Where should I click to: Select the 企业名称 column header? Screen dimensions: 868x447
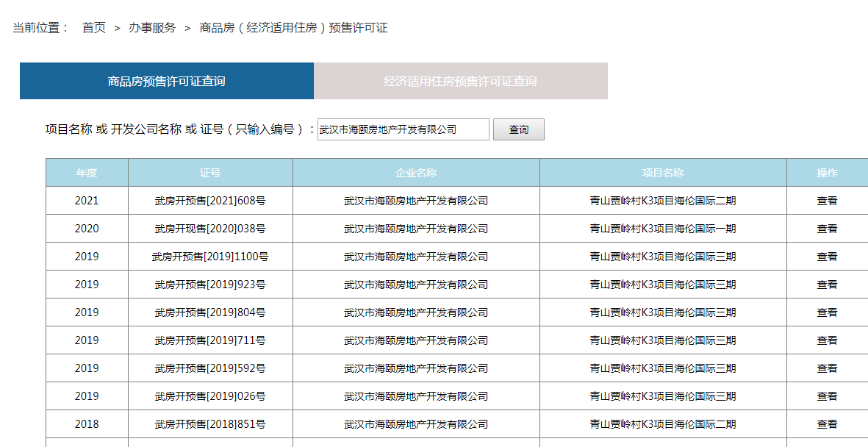416,173
